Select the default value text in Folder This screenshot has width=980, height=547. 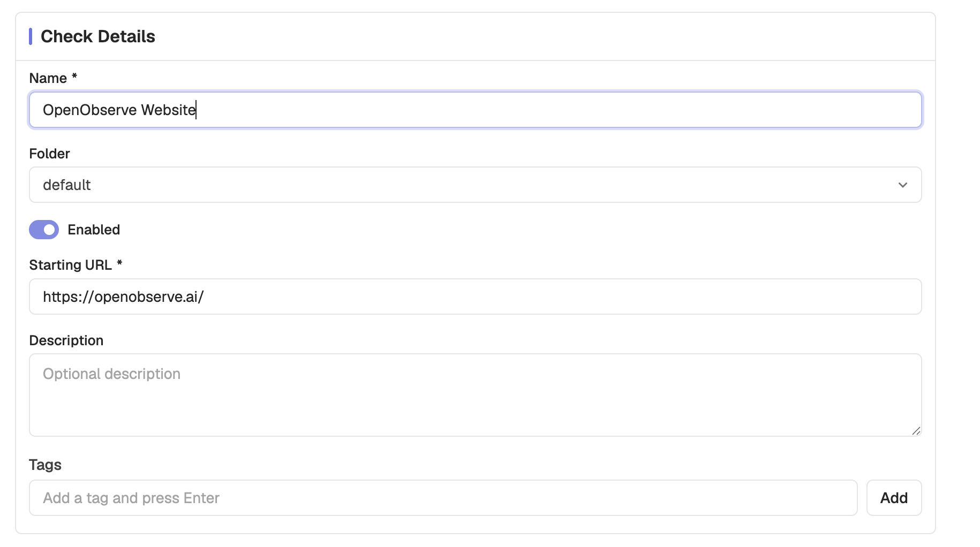point(66,185)
